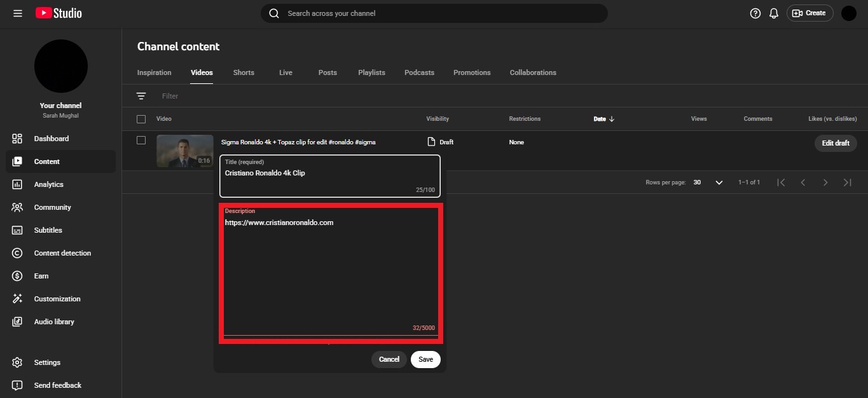The image size is (868, 398).
Task: Open the Content detection section
Action: pyautogui.click(x=62, y=253)
